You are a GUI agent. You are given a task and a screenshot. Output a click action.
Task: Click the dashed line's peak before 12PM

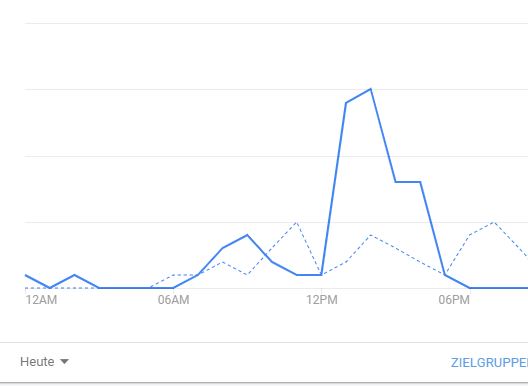296,222
